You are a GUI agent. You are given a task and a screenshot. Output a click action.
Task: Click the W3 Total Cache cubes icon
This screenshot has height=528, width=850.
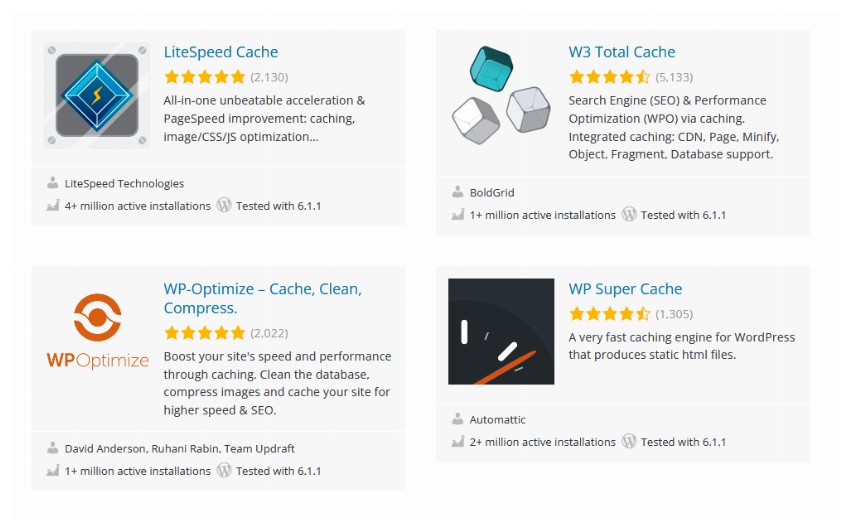[501, 96]
